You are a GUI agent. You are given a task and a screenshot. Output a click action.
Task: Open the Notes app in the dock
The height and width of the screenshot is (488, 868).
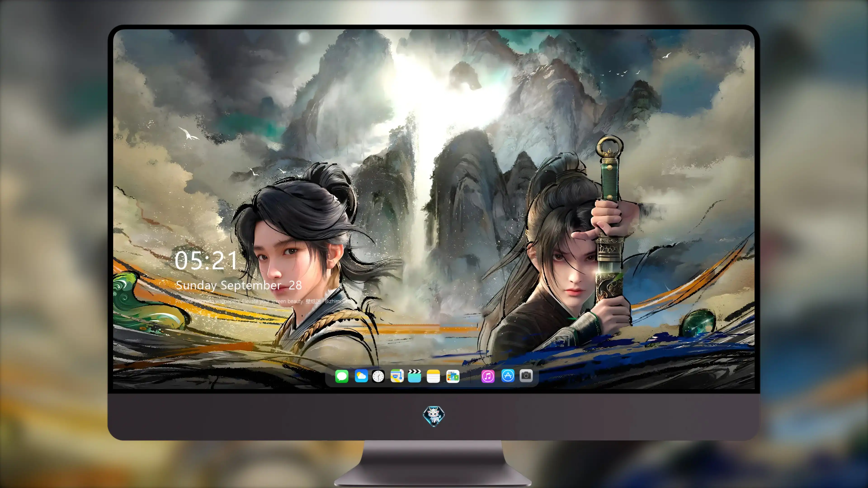[x=433, y=376]
